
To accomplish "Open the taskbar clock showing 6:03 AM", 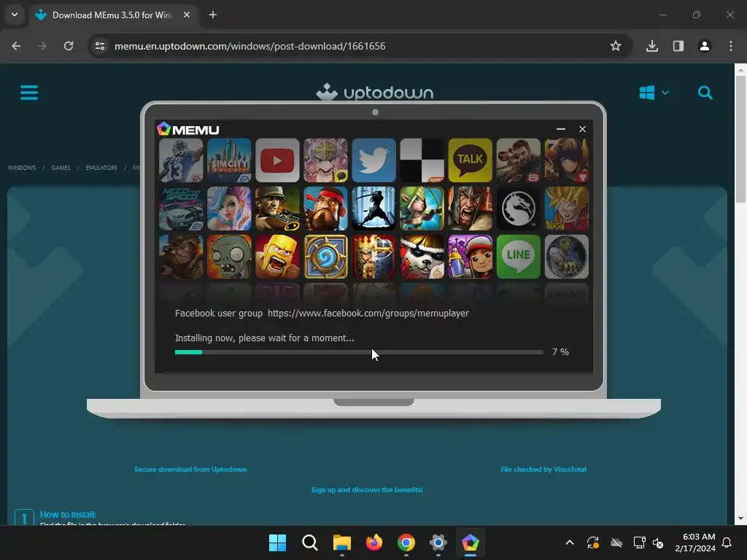I will pyautogui.click(x=695, y=542).
